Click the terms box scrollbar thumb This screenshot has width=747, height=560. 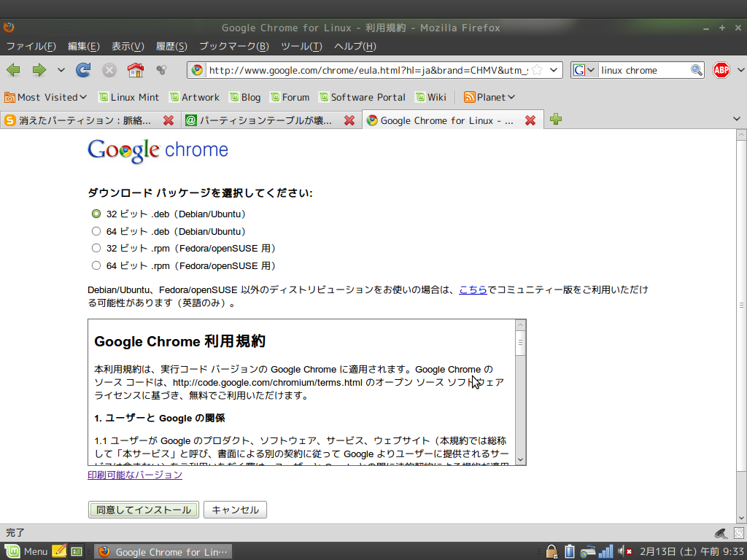520,343
